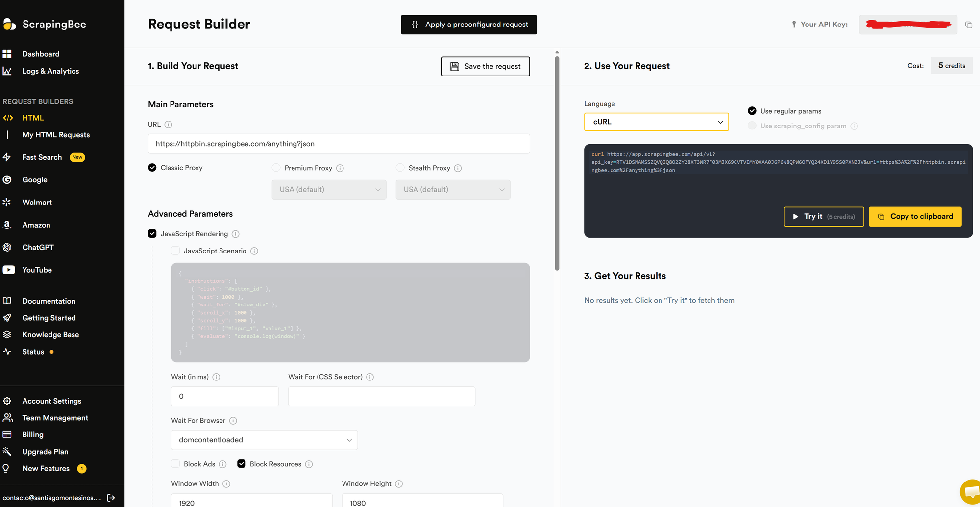
Task: Click the Wait For Browser info icon
Action: 233,421
